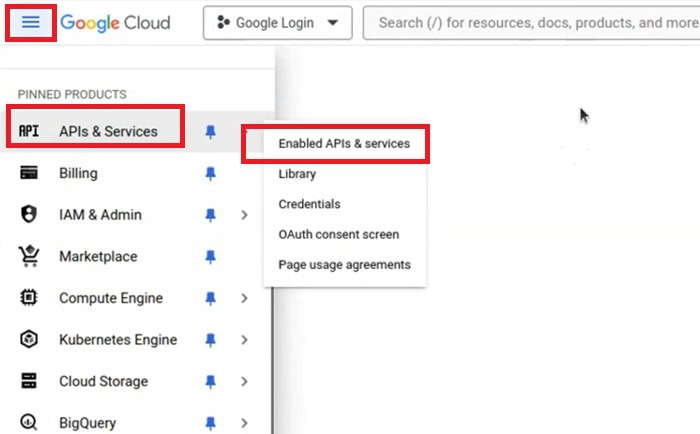Open the Google Login project selector
The width and height of the screenshot is (700, 434).
point(277,23)
